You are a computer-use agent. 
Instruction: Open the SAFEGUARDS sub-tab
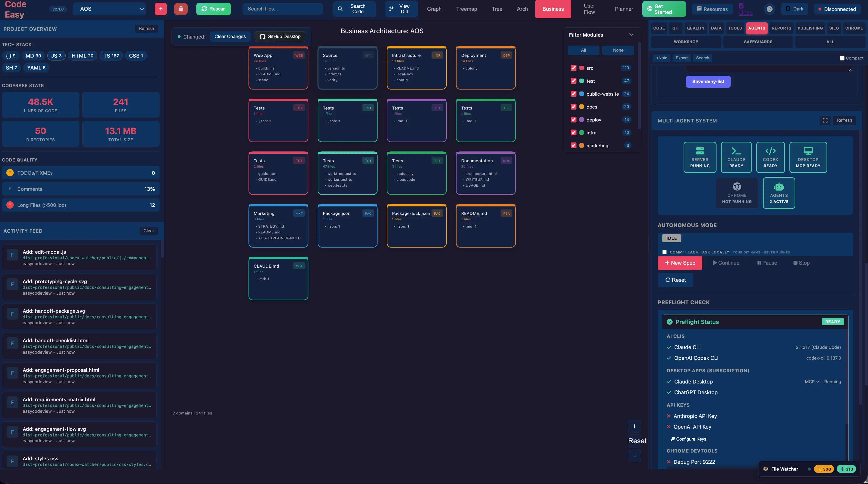click(x=758, y=42)
